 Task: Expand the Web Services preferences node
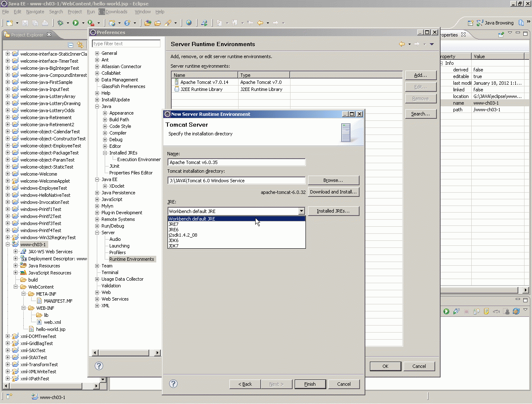point(97,299)
